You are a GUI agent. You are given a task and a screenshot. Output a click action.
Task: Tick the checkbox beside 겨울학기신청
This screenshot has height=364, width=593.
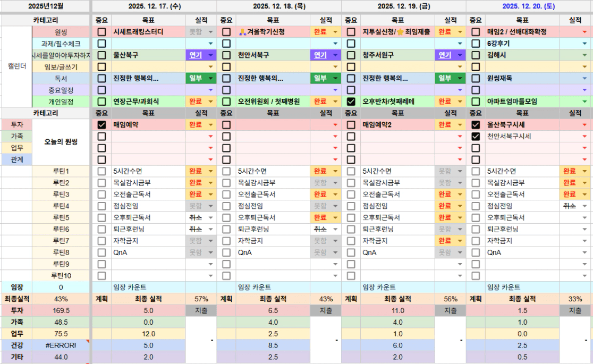226,32
